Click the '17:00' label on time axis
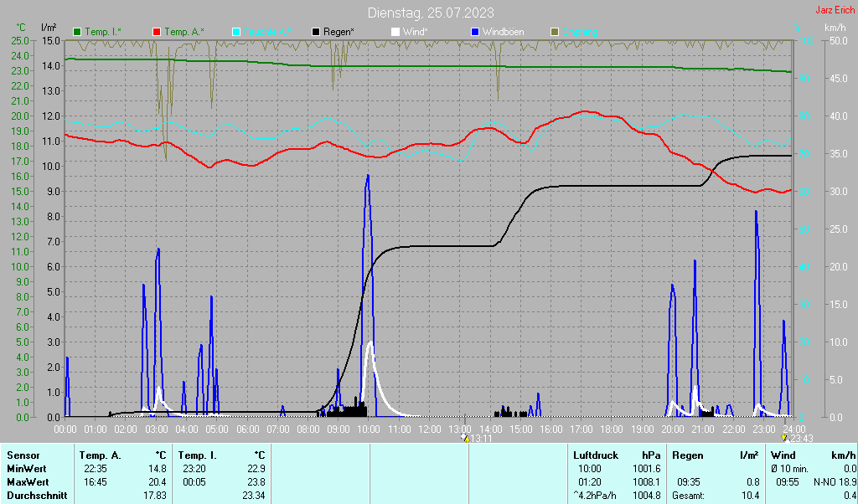The height and width of the screenshot is (504, 858). coord(581,429)
